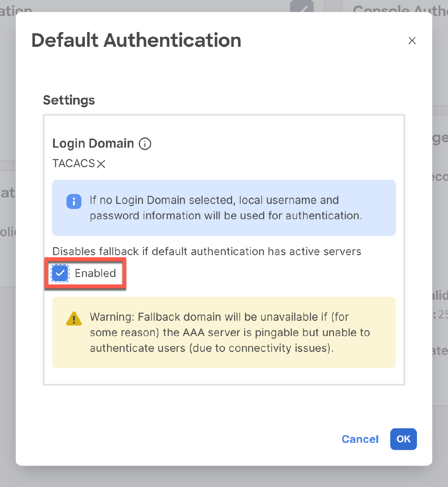The width and height of the screenshot is (448, 487).
Task: Remove TACACS by clicking its X icon
Action: click(101, 164)
